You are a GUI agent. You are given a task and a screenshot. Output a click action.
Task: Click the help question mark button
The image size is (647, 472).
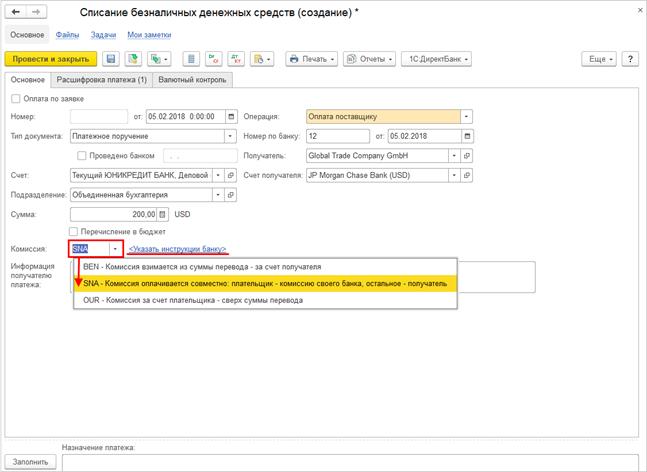[630, 60]
